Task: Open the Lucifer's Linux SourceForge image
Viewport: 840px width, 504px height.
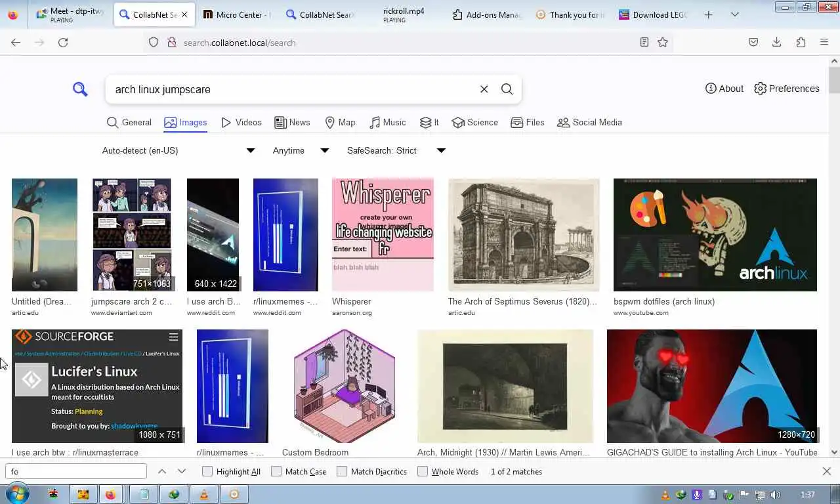Action: click(x=97, y=386)
